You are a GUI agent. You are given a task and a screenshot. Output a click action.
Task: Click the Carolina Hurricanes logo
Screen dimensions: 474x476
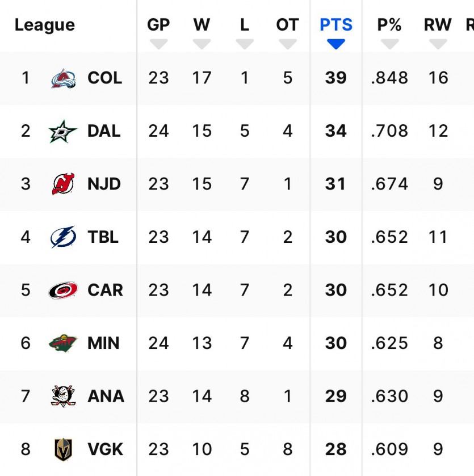63,290
